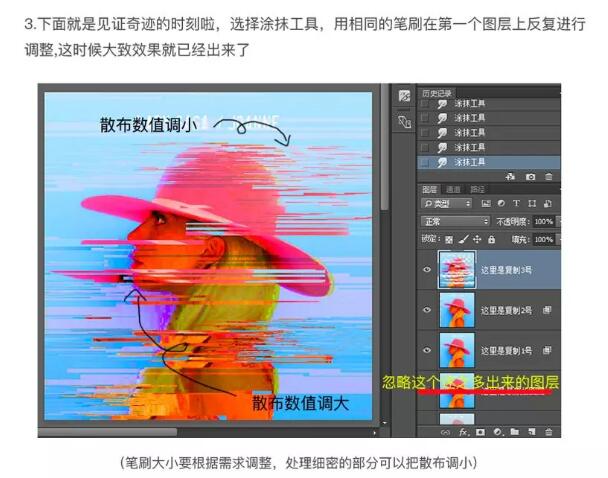The width and height of the screenshot is (608, 478).
Task: Lock all padlock icon
Action: click(492, 240)
